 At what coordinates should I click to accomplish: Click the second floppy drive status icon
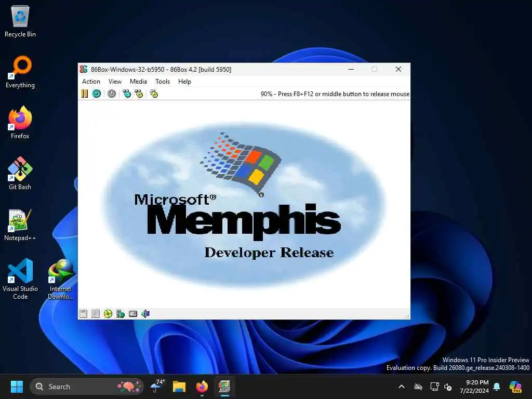pos(96,314)
